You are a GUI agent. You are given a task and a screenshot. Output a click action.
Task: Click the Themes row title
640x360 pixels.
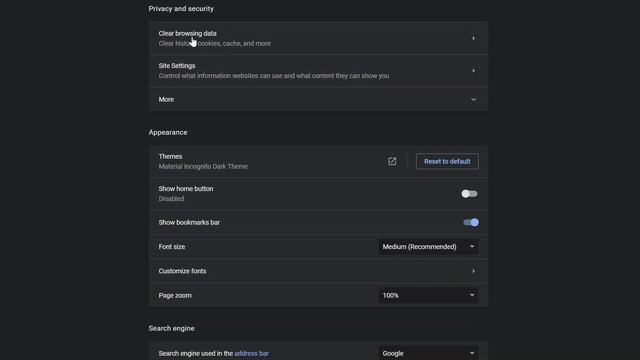(x=170, y=156)
